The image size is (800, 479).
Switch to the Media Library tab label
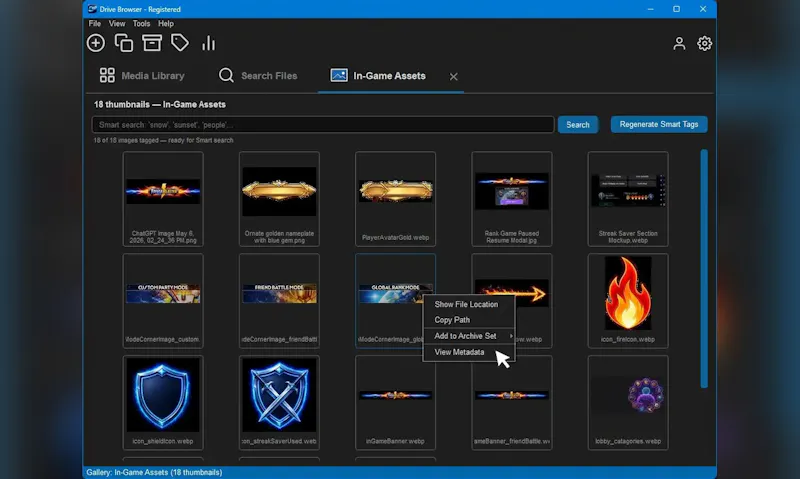153,76
